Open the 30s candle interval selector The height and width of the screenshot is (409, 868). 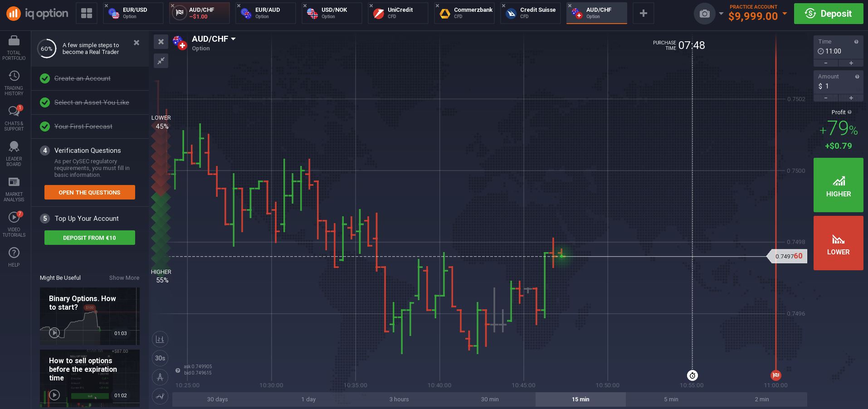tap(160, 358)
